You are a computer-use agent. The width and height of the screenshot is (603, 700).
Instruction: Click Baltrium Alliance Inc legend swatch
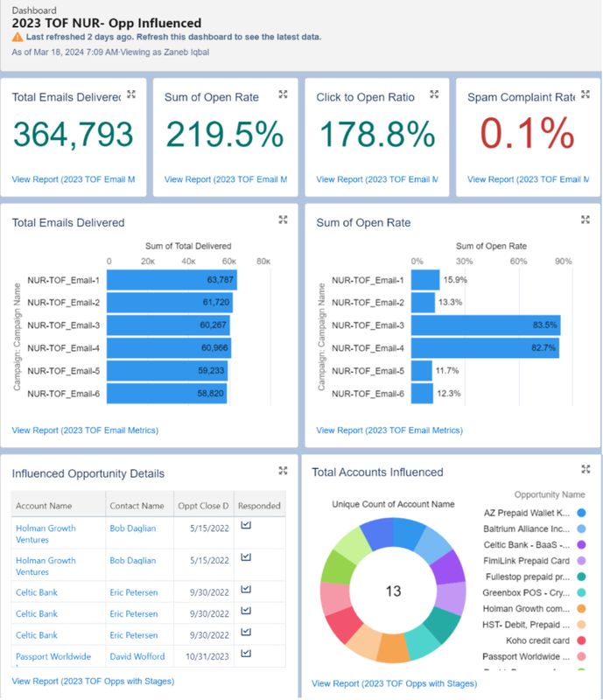pyautogui.click(x=581, y=528)
